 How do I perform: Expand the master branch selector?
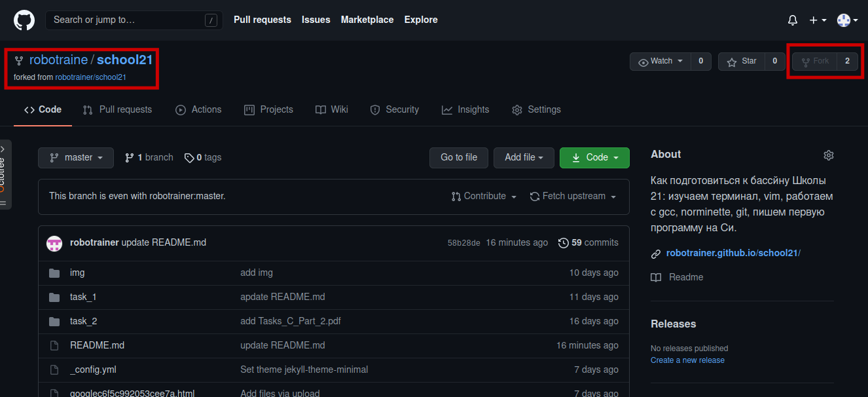point(76,158)
